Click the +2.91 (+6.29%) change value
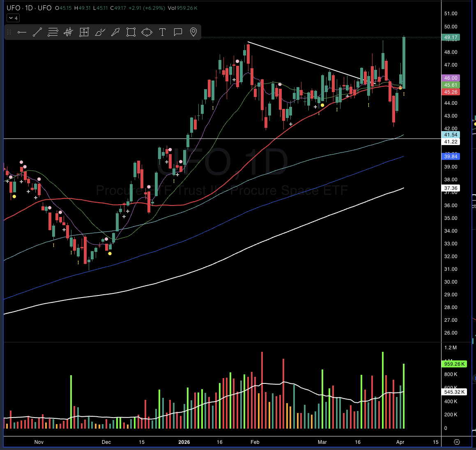Screen dimensions: 476x450 [x=147, y=8]
